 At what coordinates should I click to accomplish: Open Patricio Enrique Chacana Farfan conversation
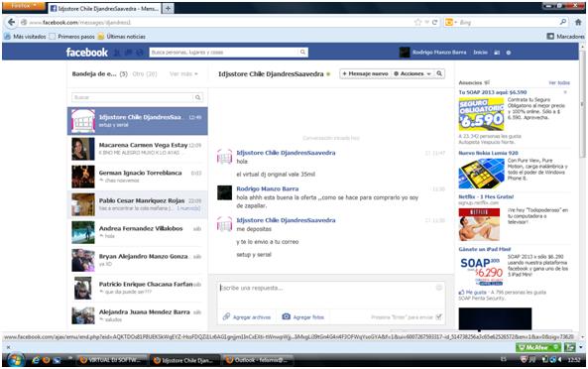click(137, 288)
